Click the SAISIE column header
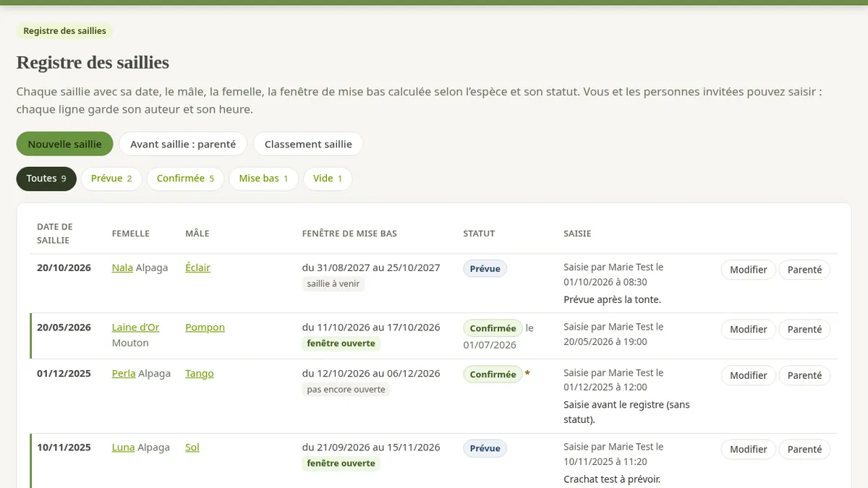This screenshot has height=488, width=868. pyautogui.click(x=577, y=234)
